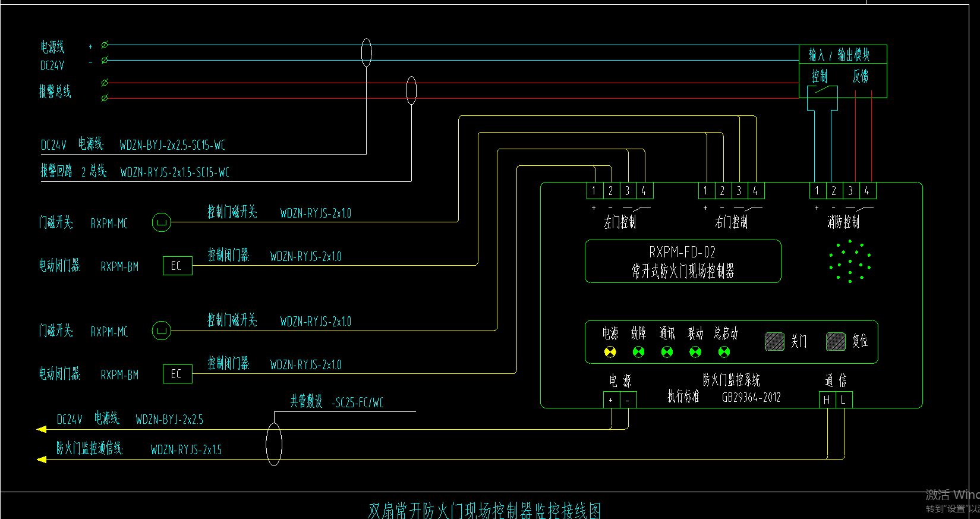Click the hatched 复位 button square
Screen dimensions: 980x519
pos(836,341)
